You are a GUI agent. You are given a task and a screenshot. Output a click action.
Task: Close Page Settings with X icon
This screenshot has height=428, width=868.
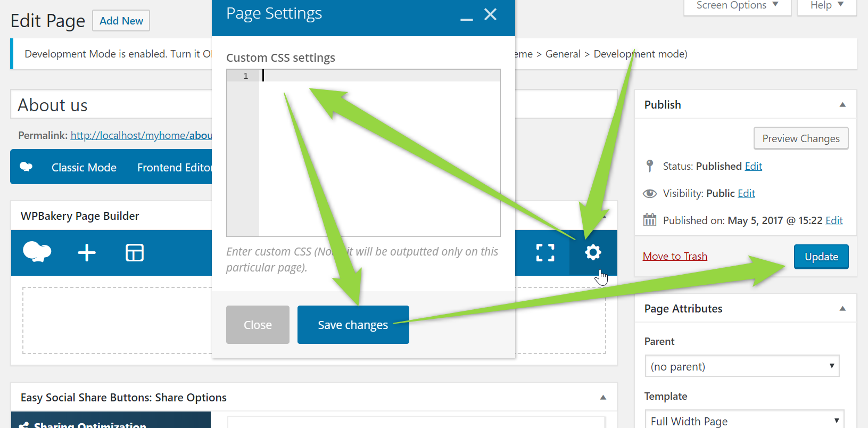click(x=490, y=14)
